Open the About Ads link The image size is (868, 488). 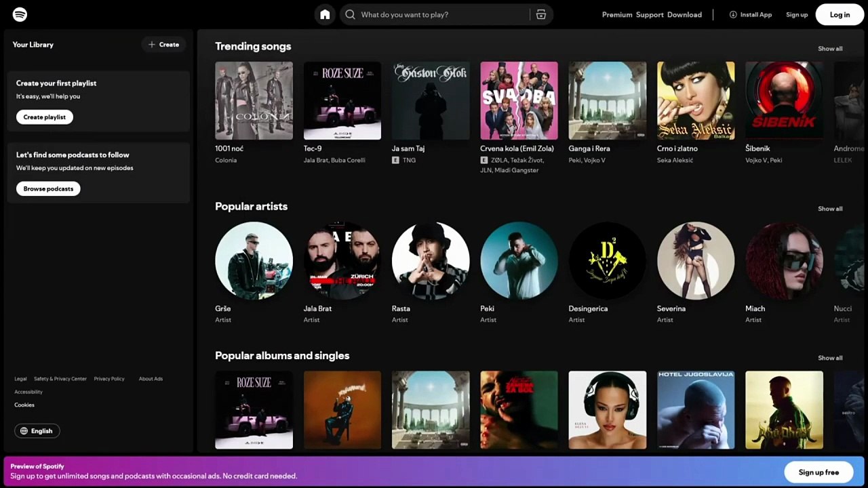pyautogui.click(x=151, y=379)
